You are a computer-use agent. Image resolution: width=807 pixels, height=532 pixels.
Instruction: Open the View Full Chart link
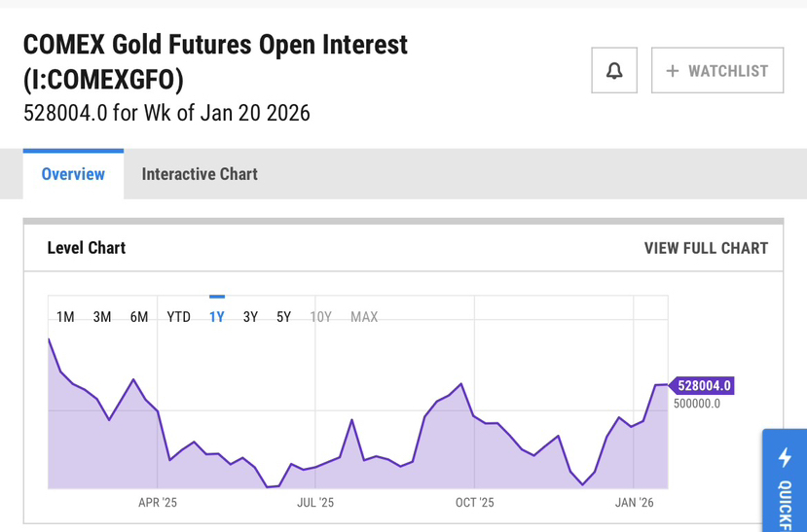tap(706, 248)
